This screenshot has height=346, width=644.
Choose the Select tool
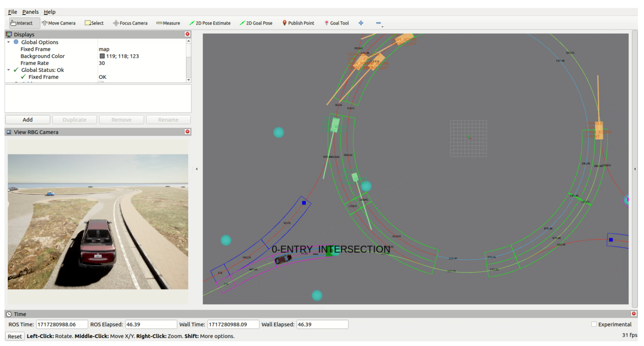[x=94, y=23]
